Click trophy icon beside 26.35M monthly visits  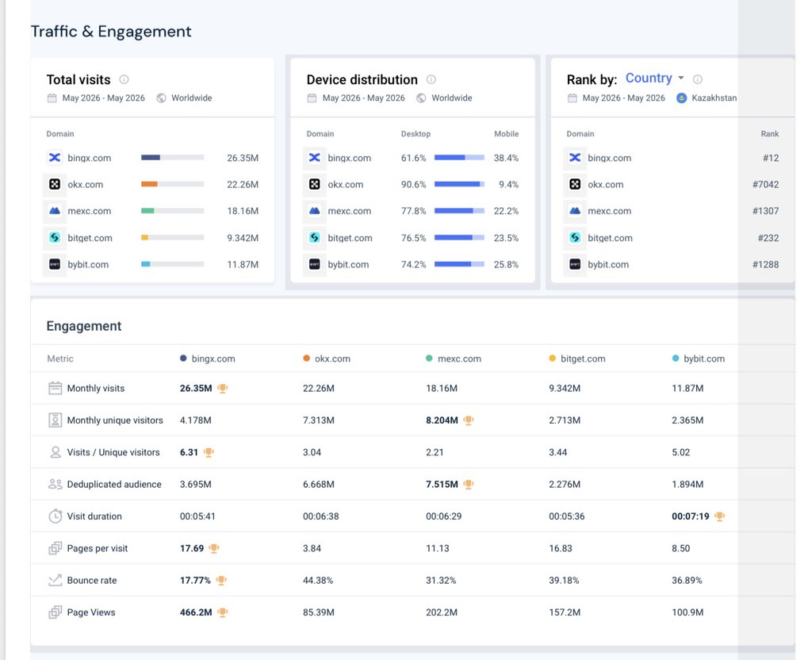[x=223, y=388]
